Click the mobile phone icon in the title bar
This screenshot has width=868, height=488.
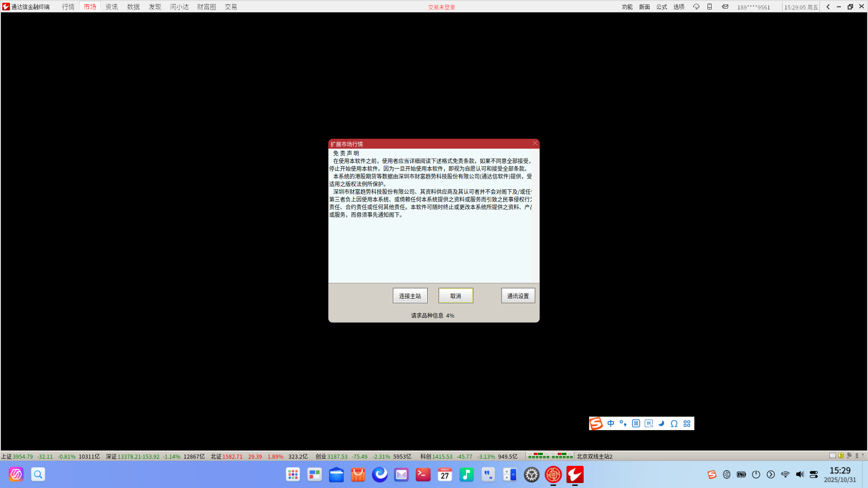(710, 7)
